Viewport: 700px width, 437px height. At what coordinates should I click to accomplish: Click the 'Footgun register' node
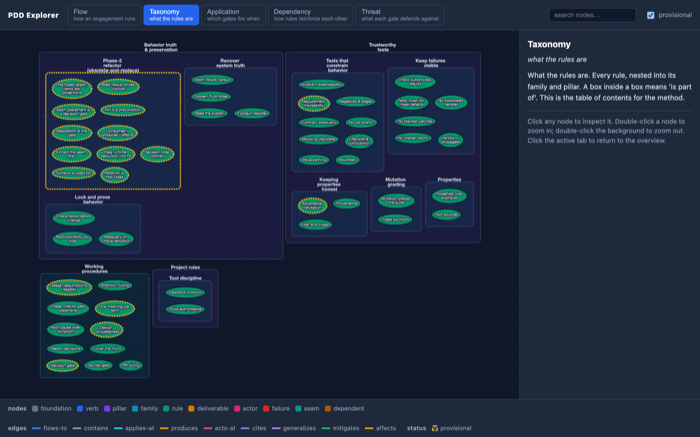252,113
